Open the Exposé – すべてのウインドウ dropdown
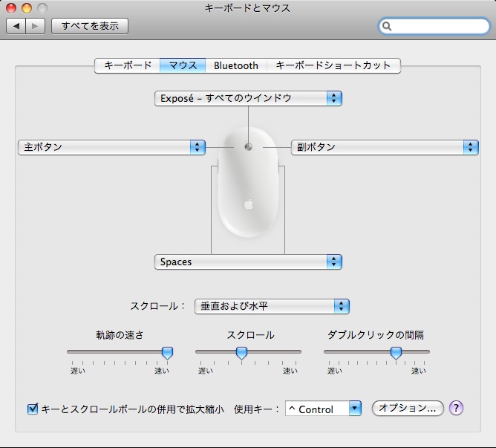 tap(248, 98)
